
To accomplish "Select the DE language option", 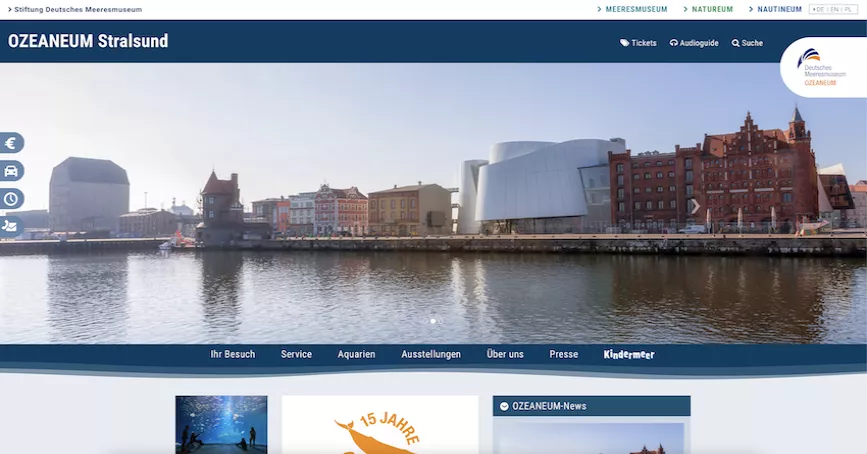I will (820, 9).
